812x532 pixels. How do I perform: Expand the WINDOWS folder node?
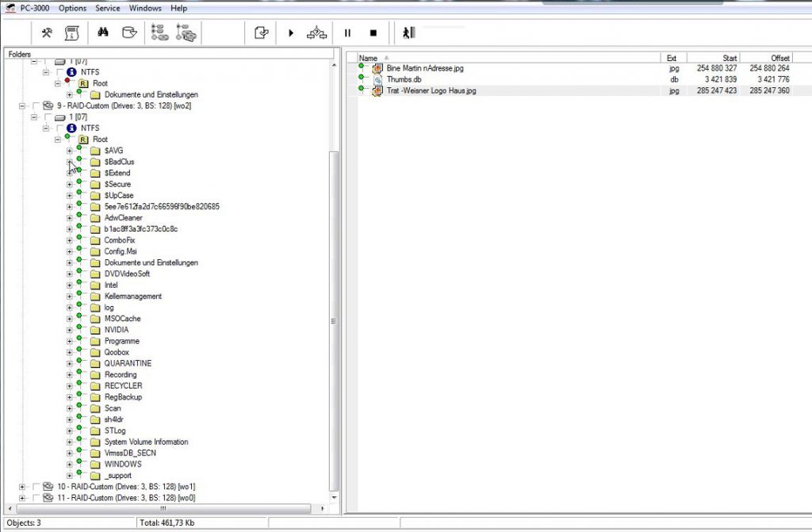tap(70, 465)
